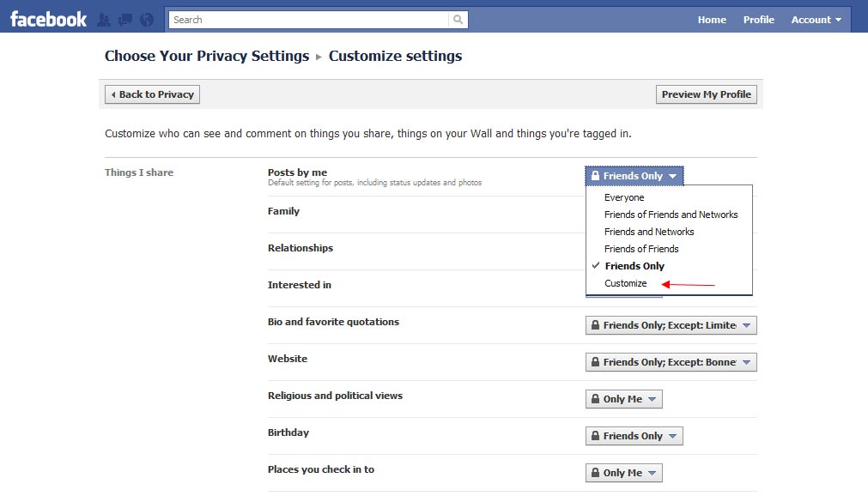Click the search magnifier icon
Image resolution: width=868 pixels, height=496 pixels.
pyautogui.click(x=458, y=19)
